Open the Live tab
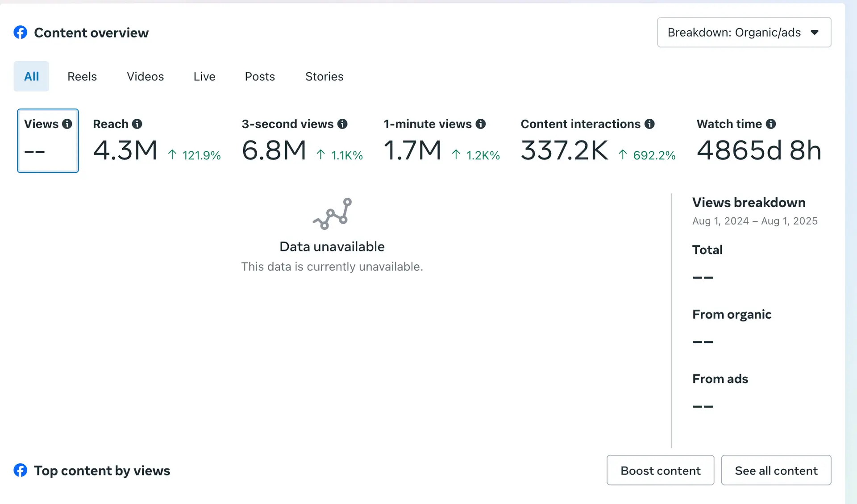The width and height of the screenshot is (857, 504). click(x=204, y=76)
